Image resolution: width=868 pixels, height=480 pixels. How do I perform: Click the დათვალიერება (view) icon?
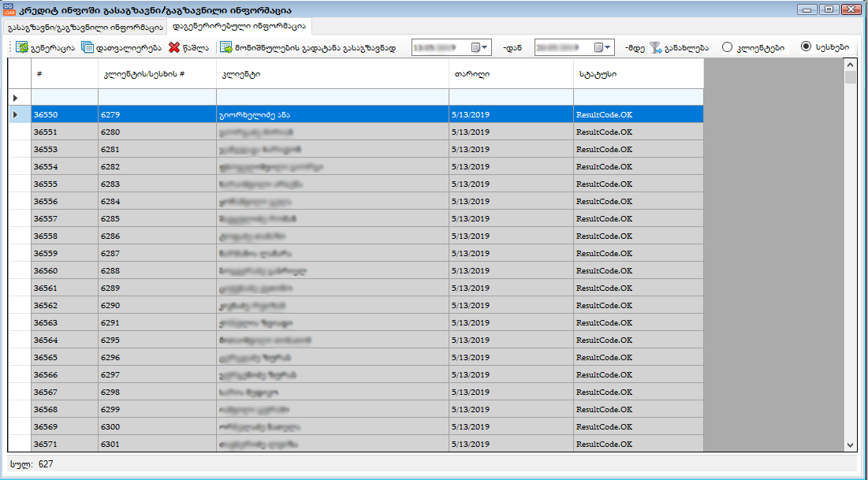88,47
